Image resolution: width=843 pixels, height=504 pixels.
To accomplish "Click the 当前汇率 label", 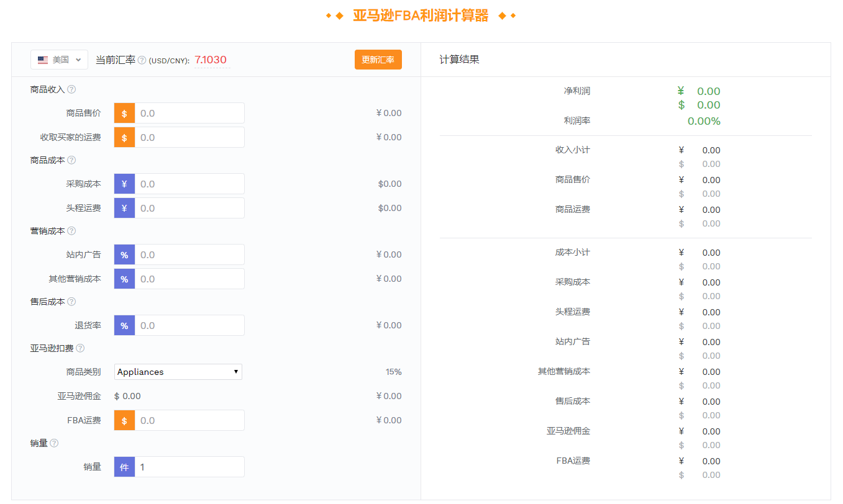I will click(115, 60).
